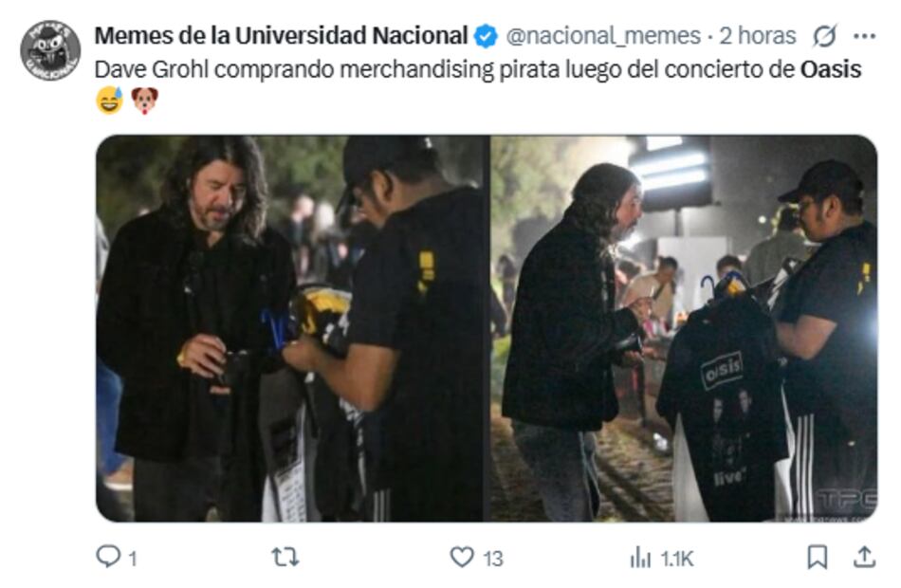Click the 13 likes count
The height and width of the screenshot is (588, 901).
tap(493, 559)
